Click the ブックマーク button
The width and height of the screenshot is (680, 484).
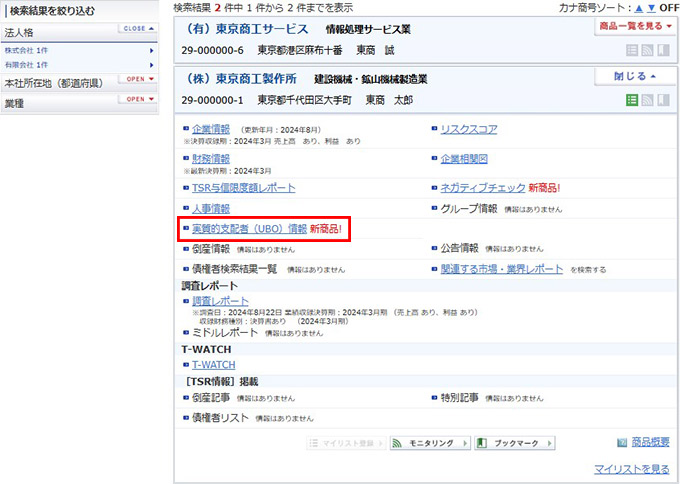[x=515, y=443]
